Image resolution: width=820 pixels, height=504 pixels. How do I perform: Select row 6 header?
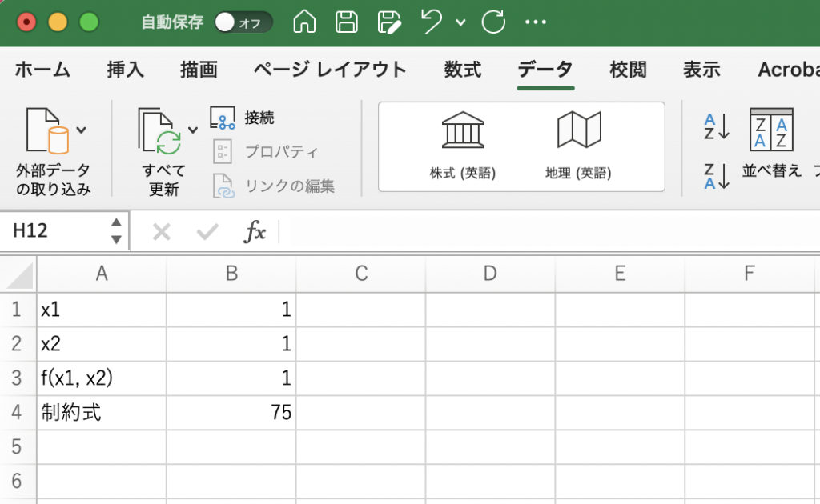[18, 481]
